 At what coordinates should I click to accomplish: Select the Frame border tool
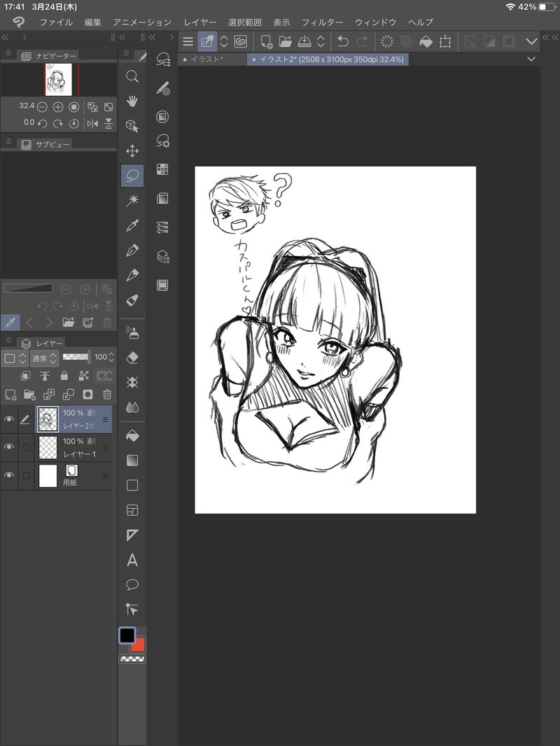(132, 510)
